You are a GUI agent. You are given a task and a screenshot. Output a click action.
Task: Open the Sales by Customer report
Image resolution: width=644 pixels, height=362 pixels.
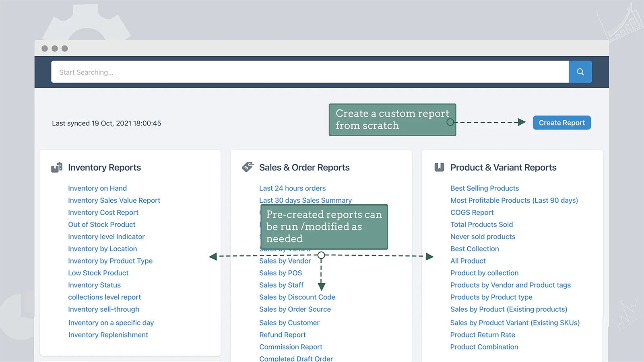point(289,323)
